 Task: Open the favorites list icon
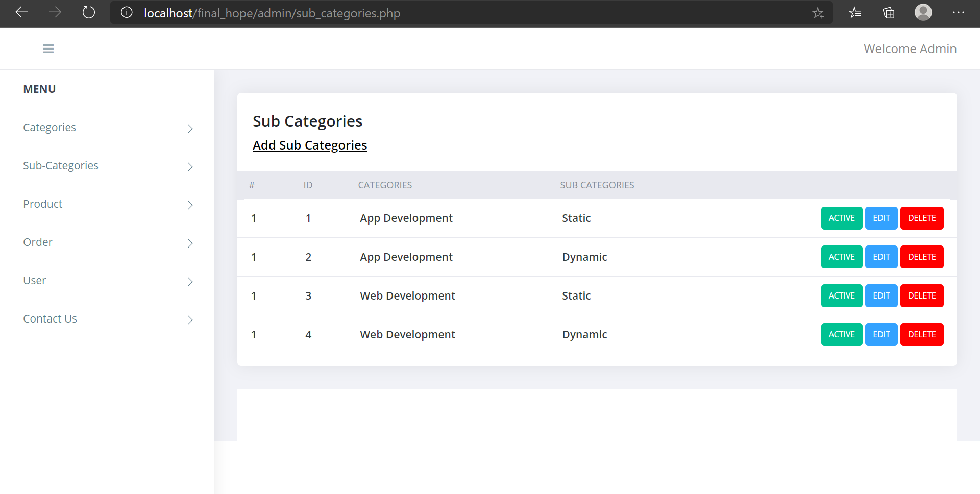click(x=855, y=13)
